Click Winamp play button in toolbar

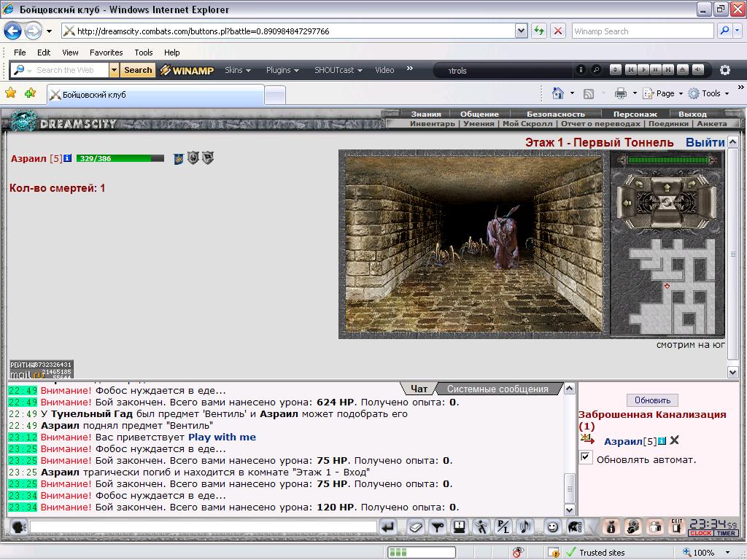click(x=643, y=69)
